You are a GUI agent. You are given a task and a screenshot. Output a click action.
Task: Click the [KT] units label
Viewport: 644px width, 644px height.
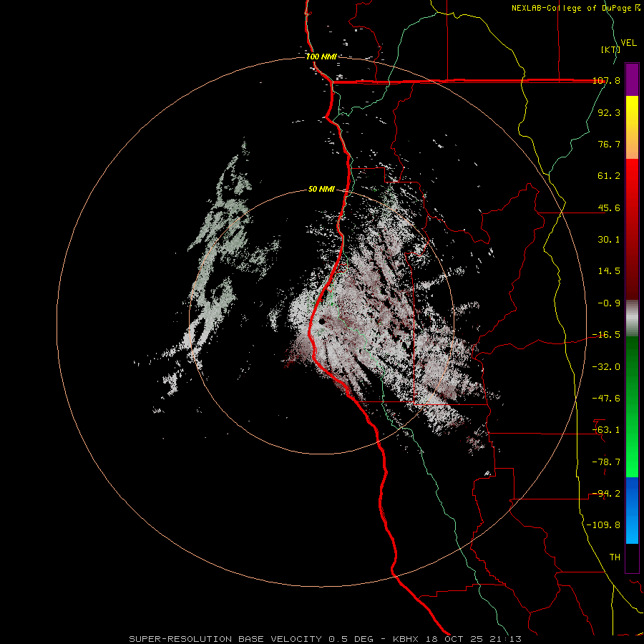(611, 49)
